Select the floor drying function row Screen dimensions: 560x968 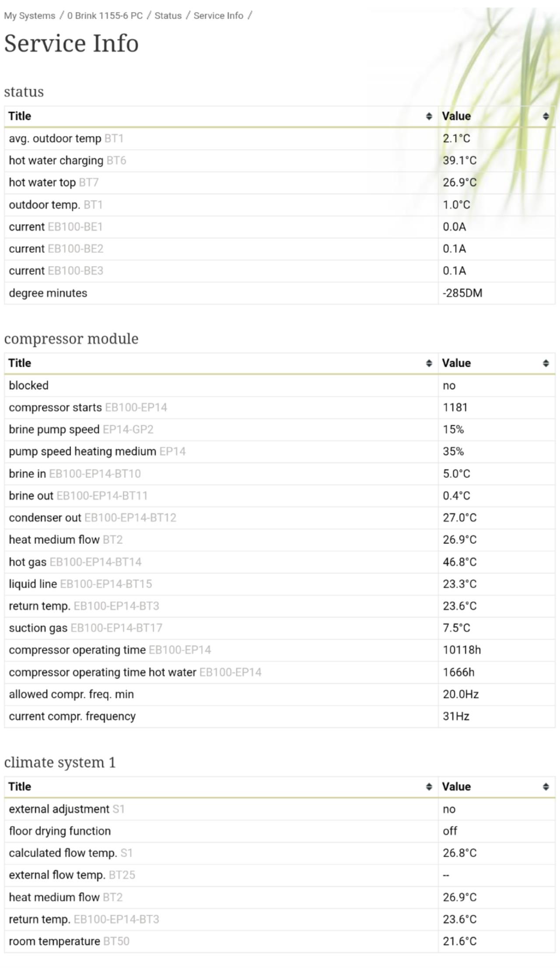[x=280, y=831]
